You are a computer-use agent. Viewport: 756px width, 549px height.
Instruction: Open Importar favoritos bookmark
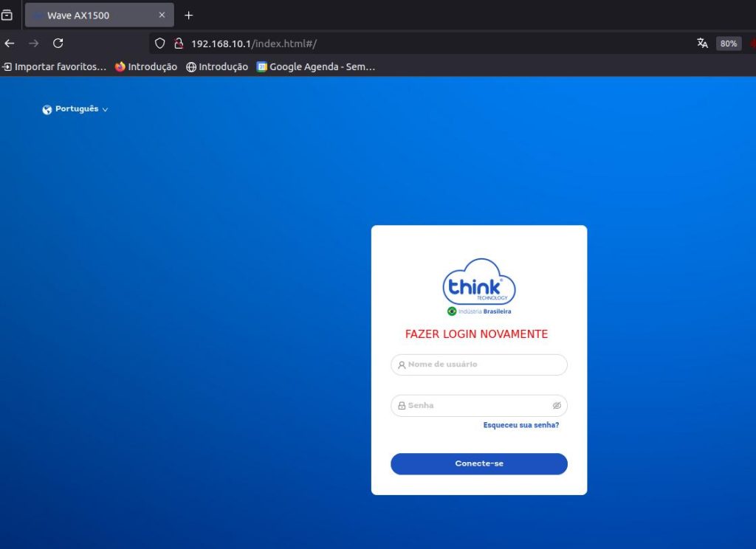point(54,67)
